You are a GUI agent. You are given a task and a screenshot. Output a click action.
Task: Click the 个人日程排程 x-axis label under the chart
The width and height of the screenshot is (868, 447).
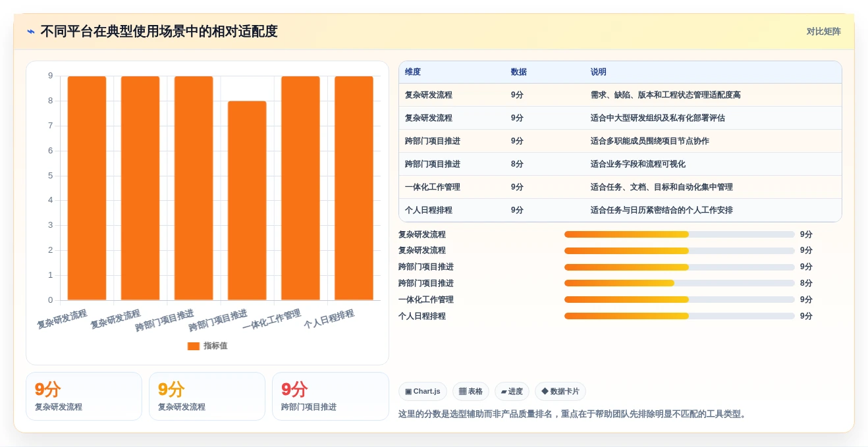pyautogui.click(x=329, y=319)
